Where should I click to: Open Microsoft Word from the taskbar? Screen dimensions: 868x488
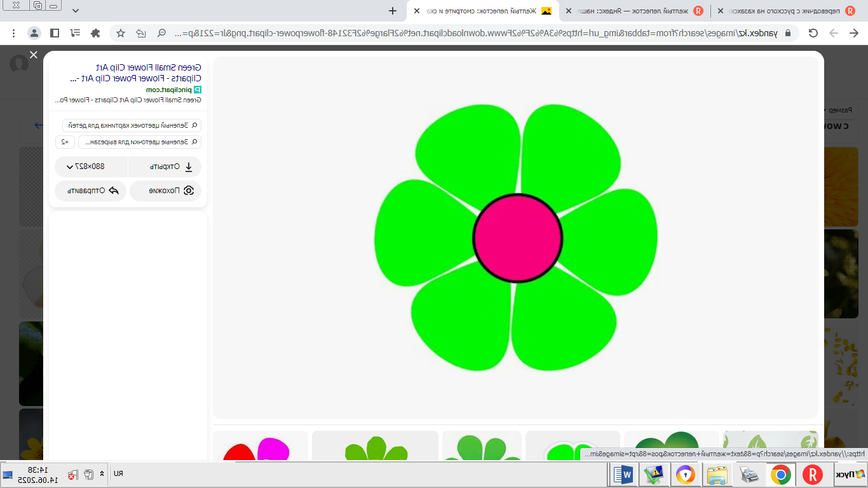point(623,475)
